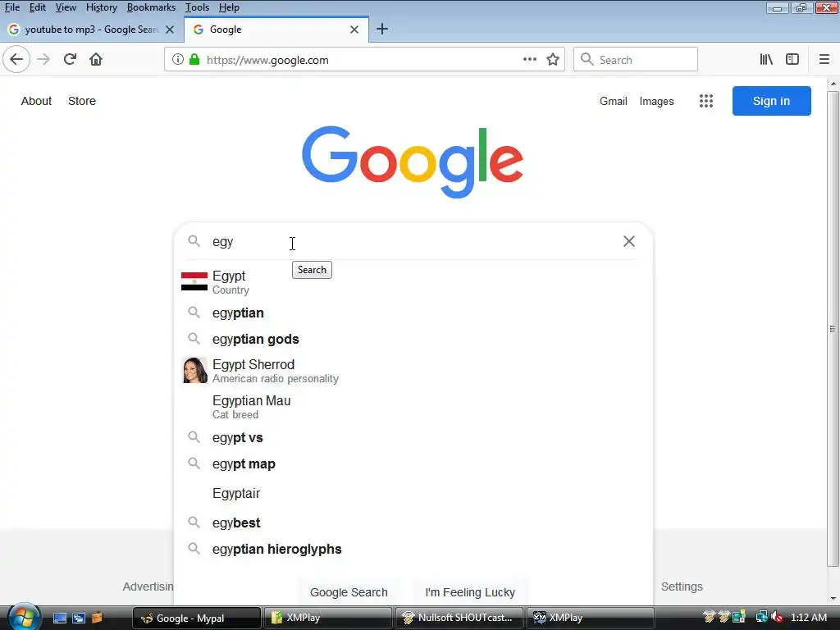Open the Help menu
The width and height of the screenshot is (840, 630).
(229, 7)
